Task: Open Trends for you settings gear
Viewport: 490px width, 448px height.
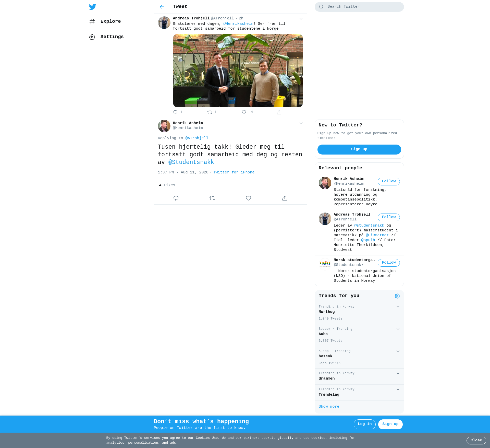Action: pos(397,296)
